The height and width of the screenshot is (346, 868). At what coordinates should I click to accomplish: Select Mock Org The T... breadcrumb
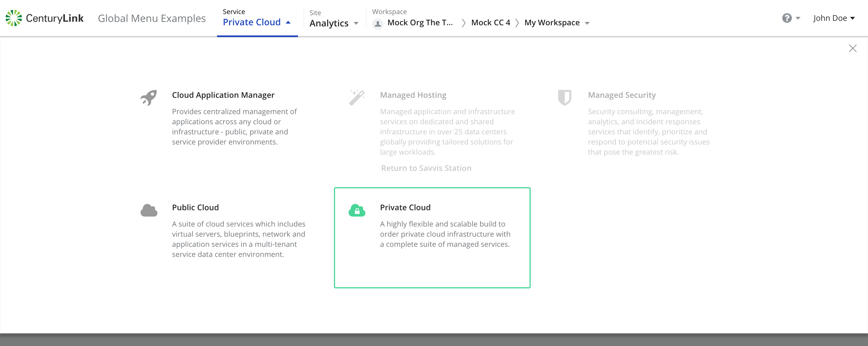click(x=420, y=23)
